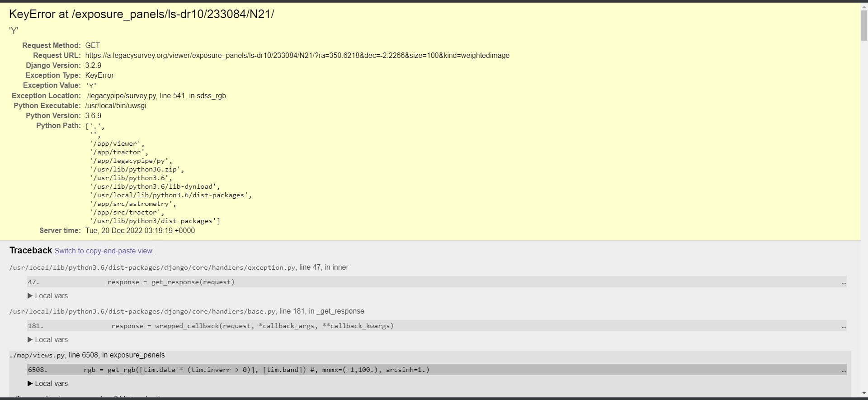
Task: Click the ellipsis on code line 181
Action: pos(843,326)
